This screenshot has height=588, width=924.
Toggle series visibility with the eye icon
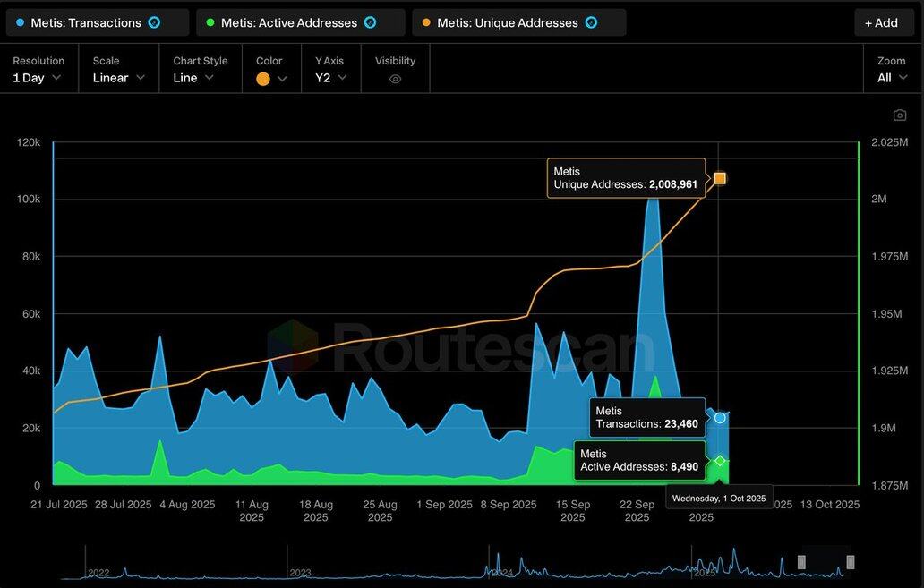(395, 79)
